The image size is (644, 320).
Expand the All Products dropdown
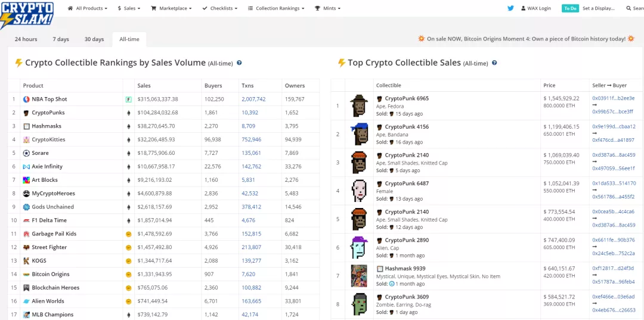coord(88,8)
